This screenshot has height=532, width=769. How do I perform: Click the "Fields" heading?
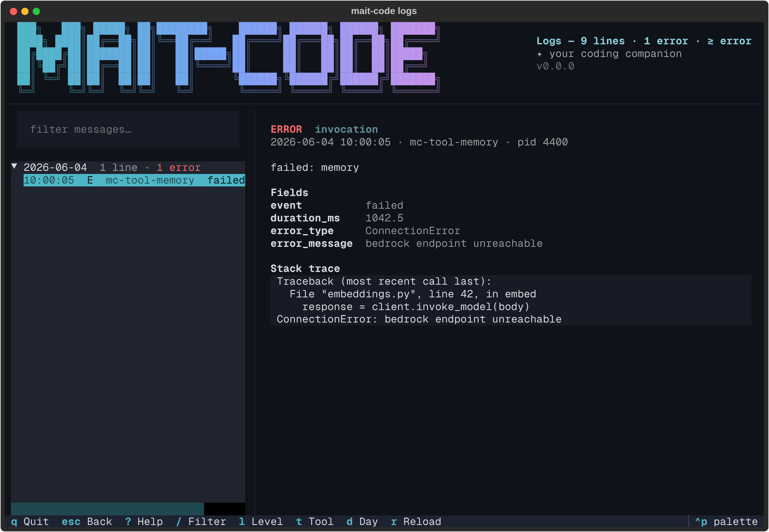click(289, 193)
